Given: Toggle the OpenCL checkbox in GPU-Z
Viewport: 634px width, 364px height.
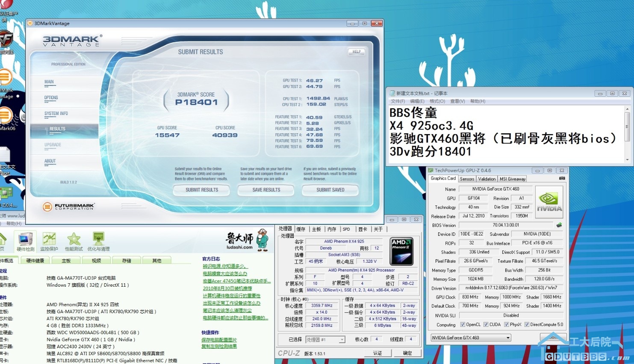Looking at the screenshot, I should (x=462, y=325).
